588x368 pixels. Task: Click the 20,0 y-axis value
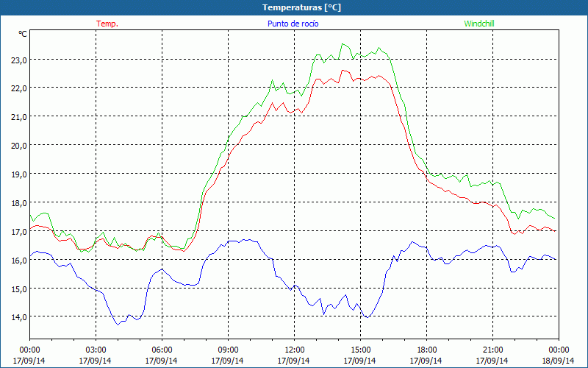19,145
